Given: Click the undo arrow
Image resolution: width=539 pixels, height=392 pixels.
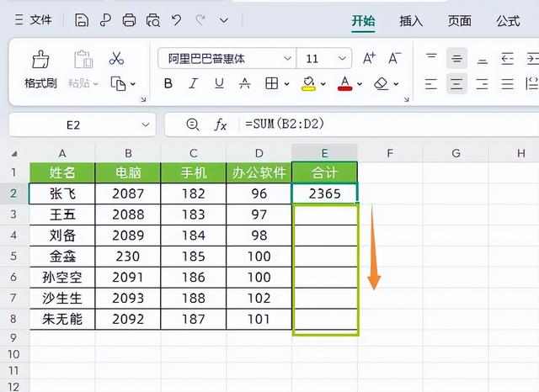Looking at the screenshot, I should tap(177, 20).
